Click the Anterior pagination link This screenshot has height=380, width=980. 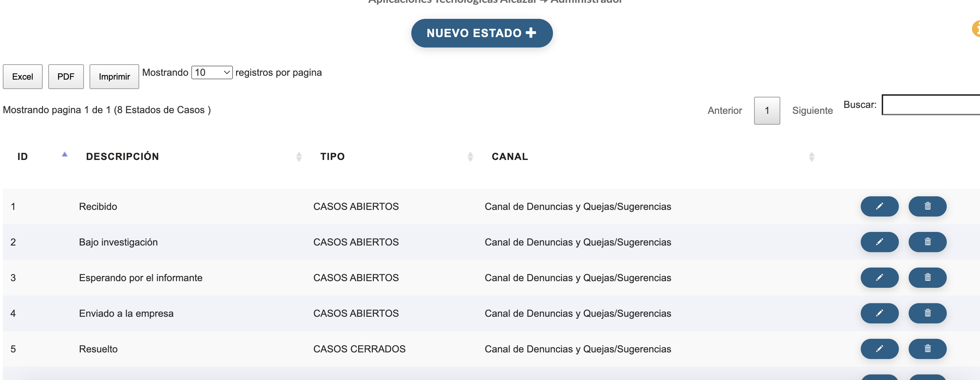[x=724, y=111]
